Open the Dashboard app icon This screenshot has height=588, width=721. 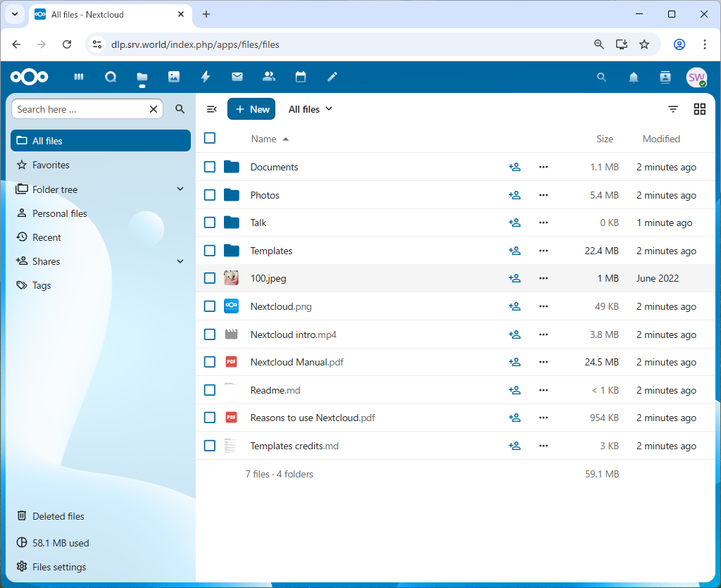pos(79,77)
